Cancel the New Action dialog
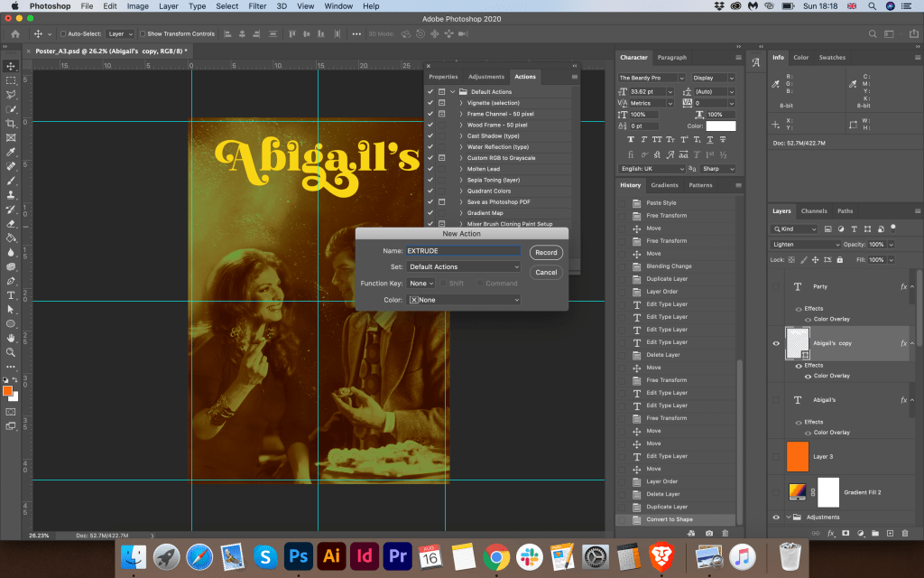 pos(546,272)
